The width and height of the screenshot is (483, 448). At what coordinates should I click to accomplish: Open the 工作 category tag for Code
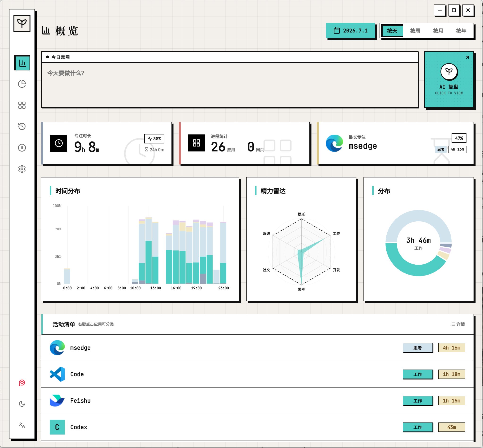pos(418,374)
